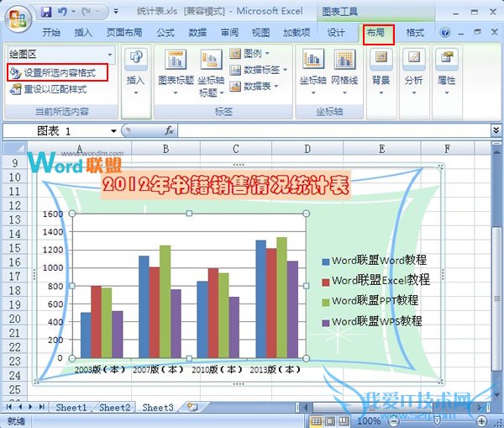This screenshot has width=504, height=428.
Task: Select column E header
Action: tap(382, 149)
